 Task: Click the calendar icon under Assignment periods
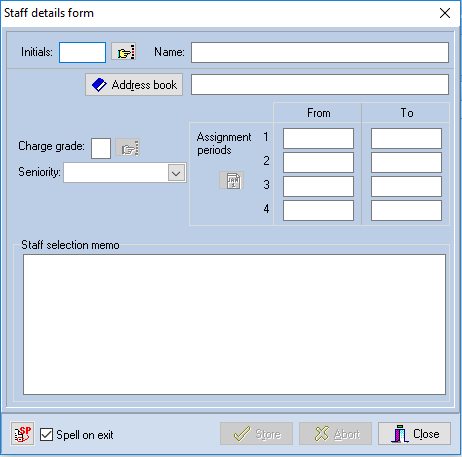(x=232, y=180)
